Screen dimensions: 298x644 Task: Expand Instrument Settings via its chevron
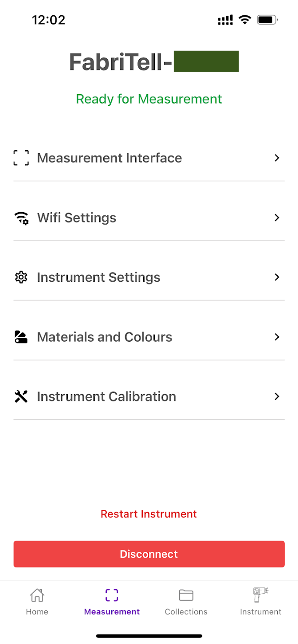point(277,277)
